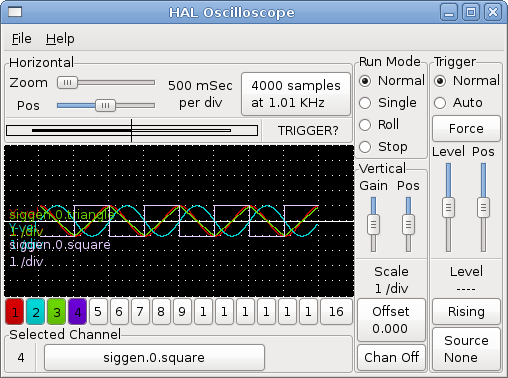508x378 pixels.
Task: Select channel 7 button
Action: point(140,312)
